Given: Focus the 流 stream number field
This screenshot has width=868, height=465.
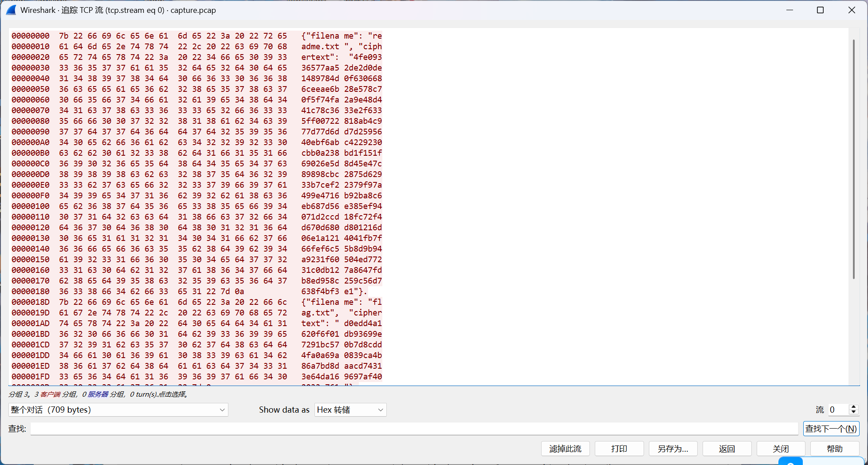Looking at the screenshot, I should click(x=837, y=410).
